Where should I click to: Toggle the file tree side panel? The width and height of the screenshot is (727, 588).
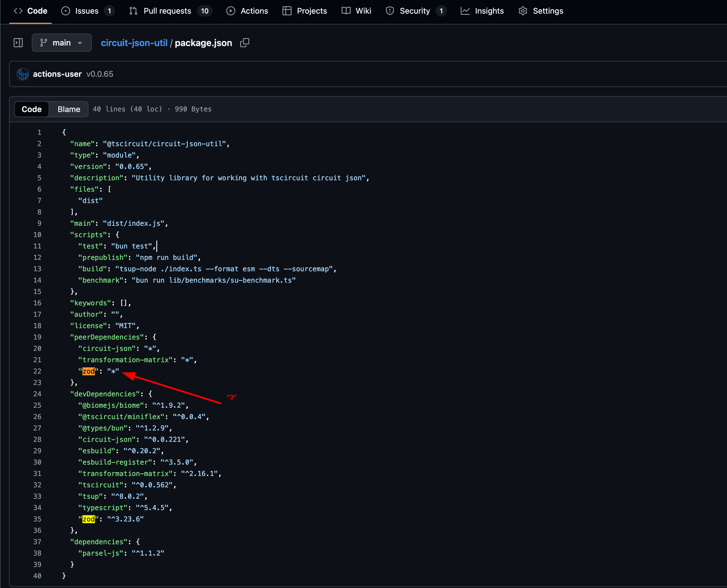point(18,43)
